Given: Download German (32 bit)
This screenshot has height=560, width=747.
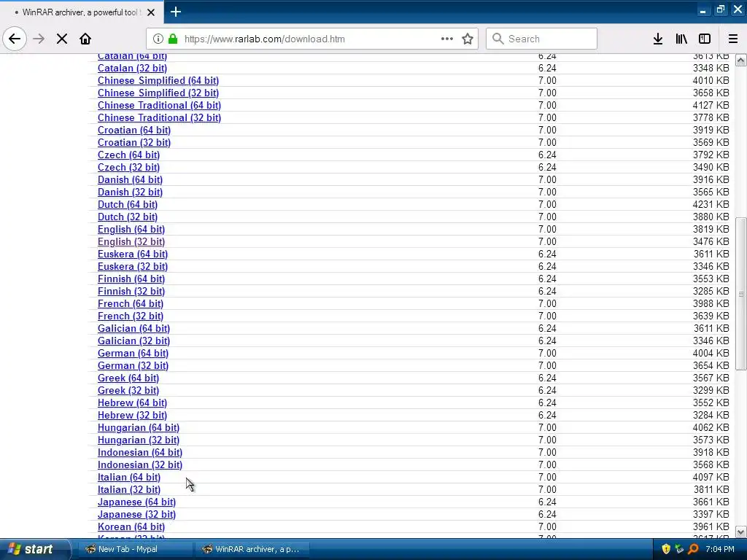Looking at the screenshot, I should (133, 365).
